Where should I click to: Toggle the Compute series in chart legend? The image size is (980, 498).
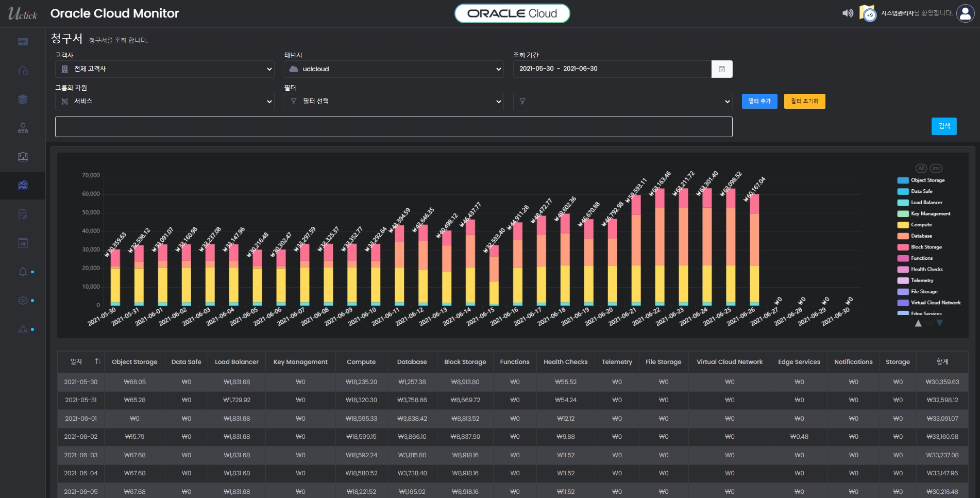921,225
